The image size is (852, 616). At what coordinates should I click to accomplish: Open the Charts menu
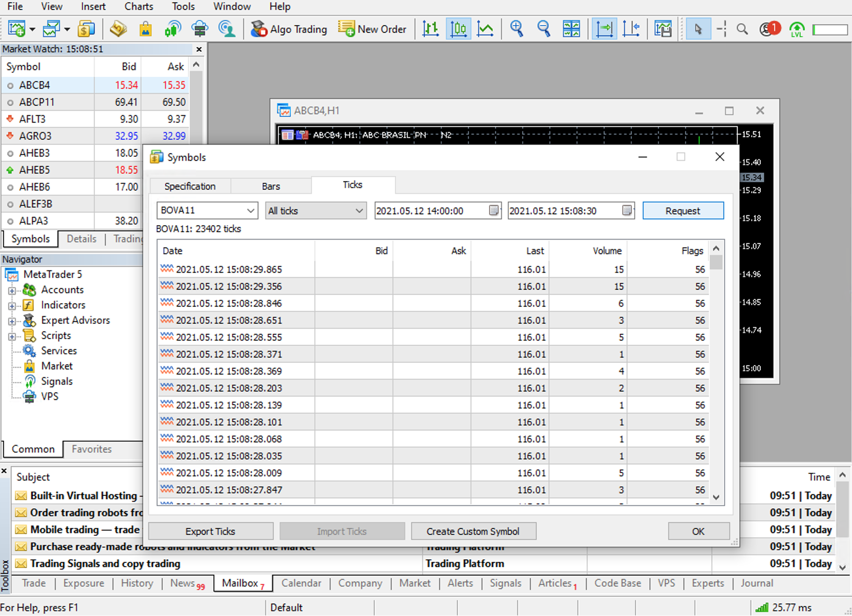[x=139, y=7]
